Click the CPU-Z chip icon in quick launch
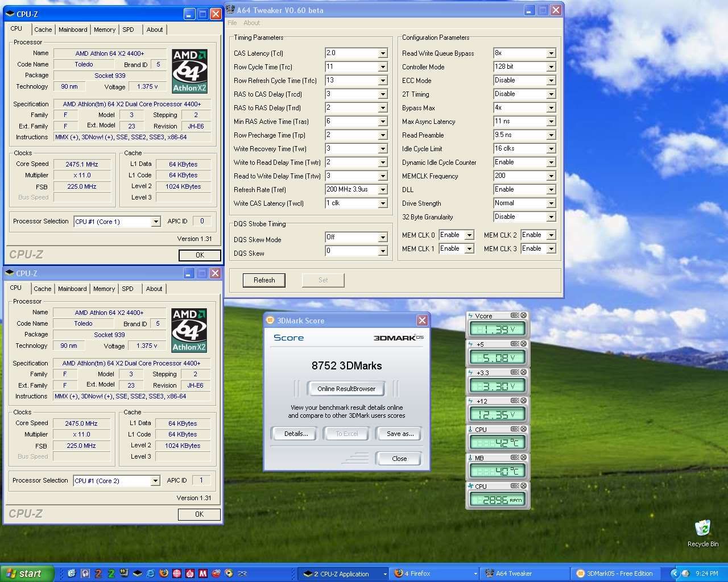Screen dimensions: 728x582 click(138, 573)
